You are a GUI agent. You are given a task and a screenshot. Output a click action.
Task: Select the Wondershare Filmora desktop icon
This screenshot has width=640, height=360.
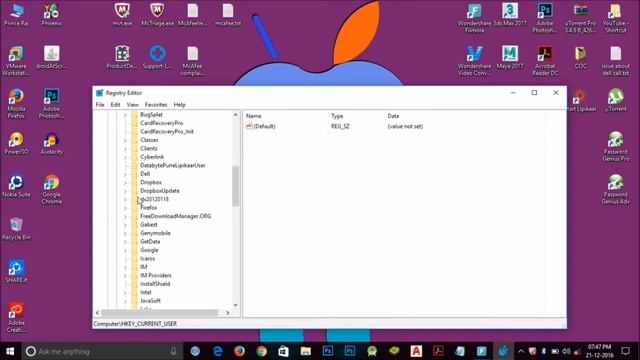[474, 18]
